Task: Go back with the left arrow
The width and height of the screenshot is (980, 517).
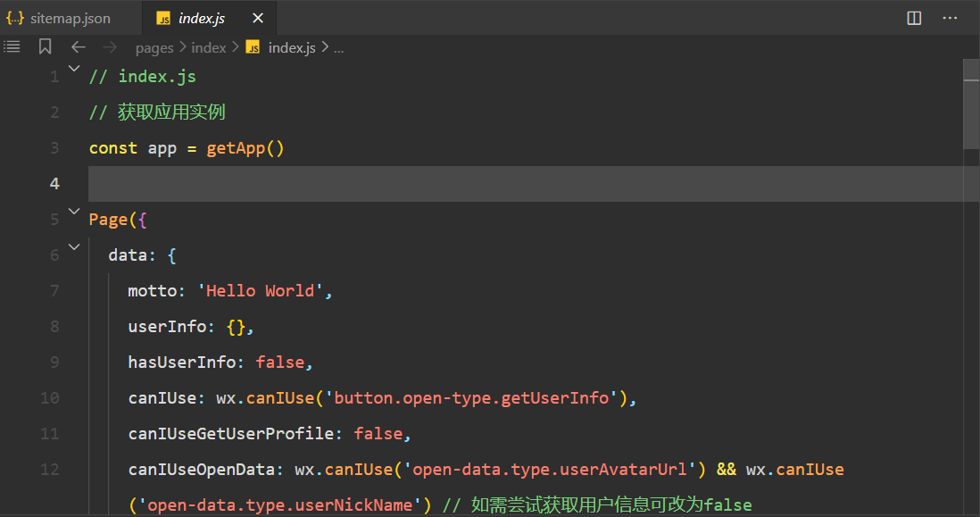Action: [x=79, y=47]
